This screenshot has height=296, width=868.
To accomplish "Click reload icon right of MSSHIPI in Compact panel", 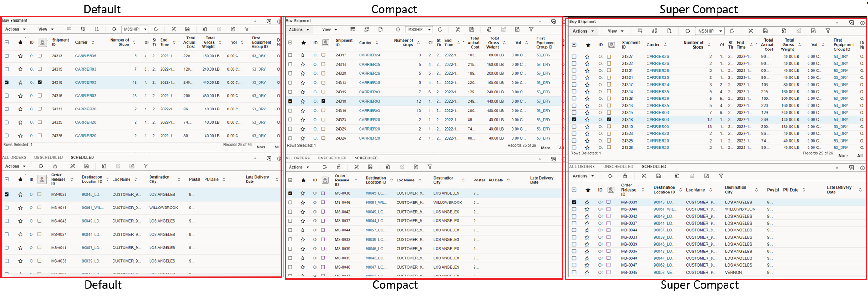I will [x=440, y=29].
